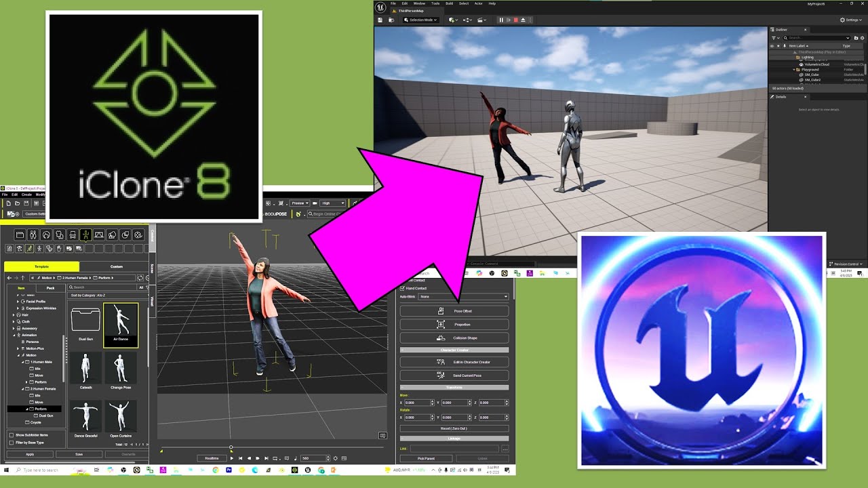The image size is (868, 488).
Task: Click the Collision Shape button
Action: point(454,338)
